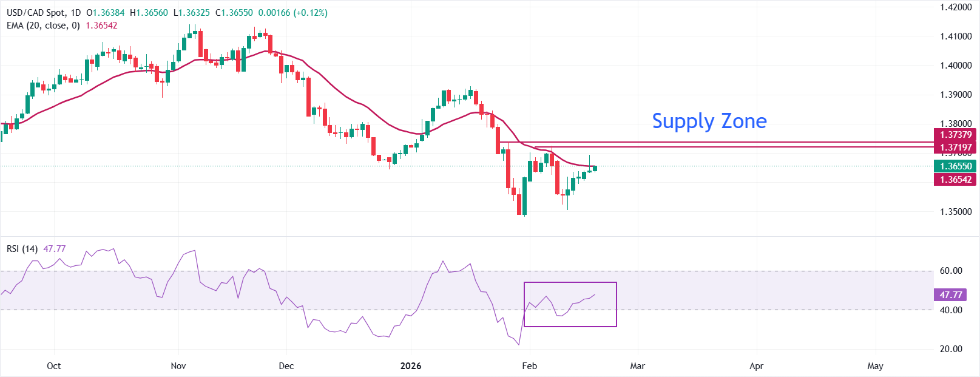Image resolution: width=980 pixels, height=377 pixels.
Task: Select the EMA (20, close, 0) indicator legend
Action: 43,25
